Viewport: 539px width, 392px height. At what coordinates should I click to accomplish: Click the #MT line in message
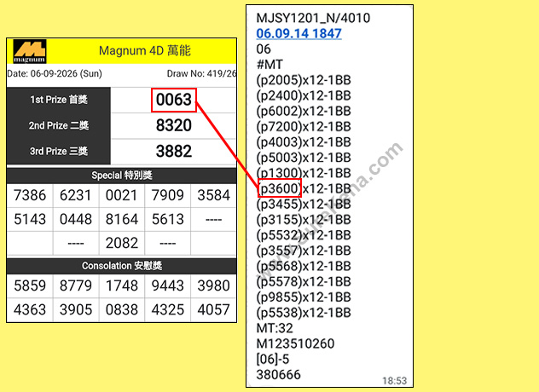point(269,65)
